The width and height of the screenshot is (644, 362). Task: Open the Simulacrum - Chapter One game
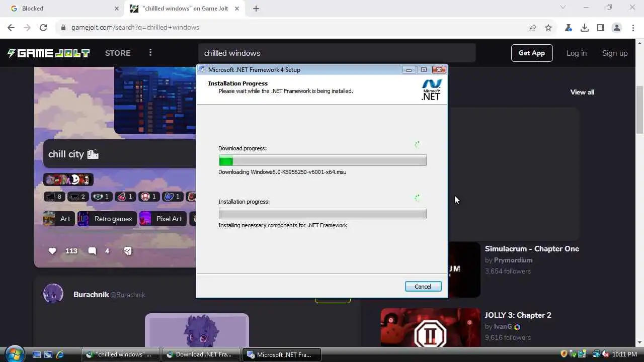pyautogui.click(x=532, y=249)
